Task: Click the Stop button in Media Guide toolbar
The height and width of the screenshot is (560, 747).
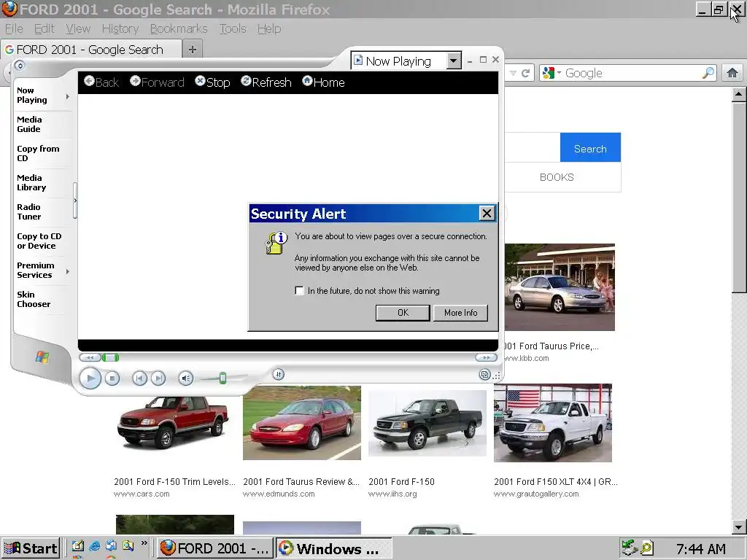Action: click(212, 82)
